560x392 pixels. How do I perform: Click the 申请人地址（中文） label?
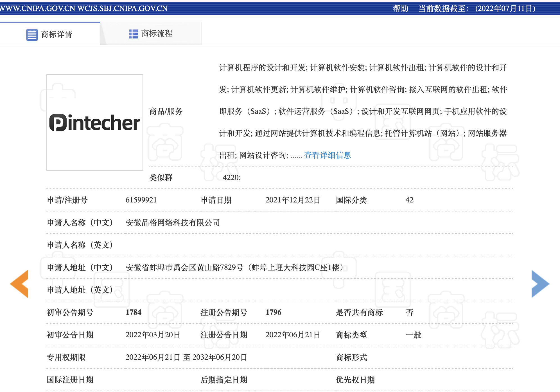(81, 267)
